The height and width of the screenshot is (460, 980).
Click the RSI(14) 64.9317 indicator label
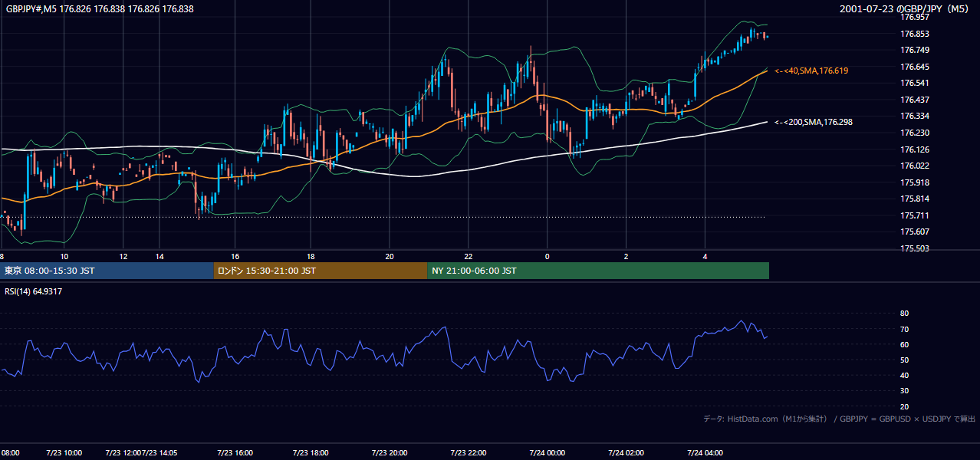click(x=33, y=291)
